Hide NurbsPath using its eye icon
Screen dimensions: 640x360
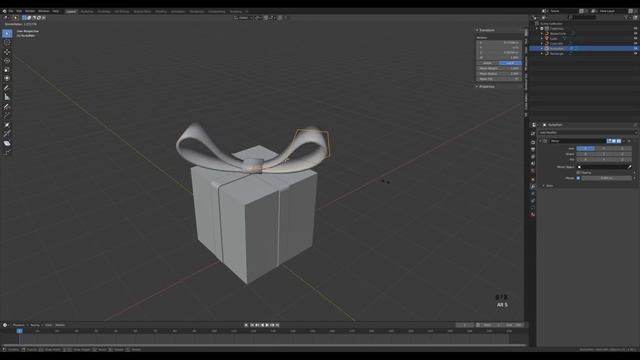(636, 49)
